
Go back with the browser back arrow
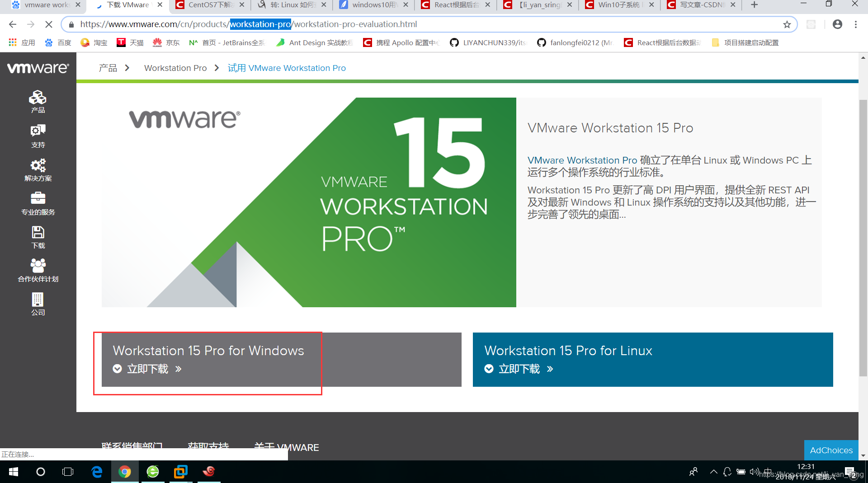13,24
